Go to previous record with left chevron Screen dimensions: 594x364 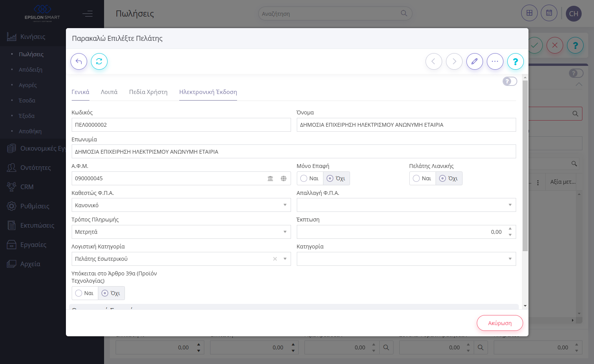pyautogui.click(x=434, y=61)
